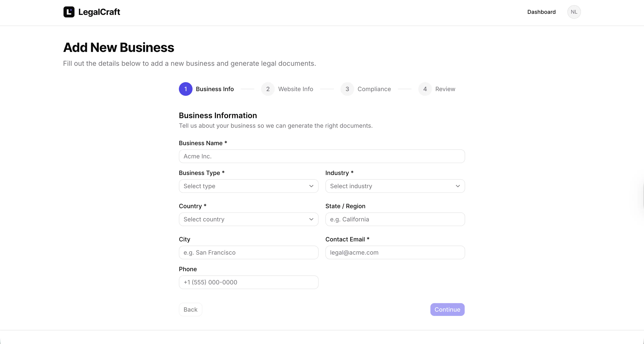Click the State / Region label

click(345, 206)
